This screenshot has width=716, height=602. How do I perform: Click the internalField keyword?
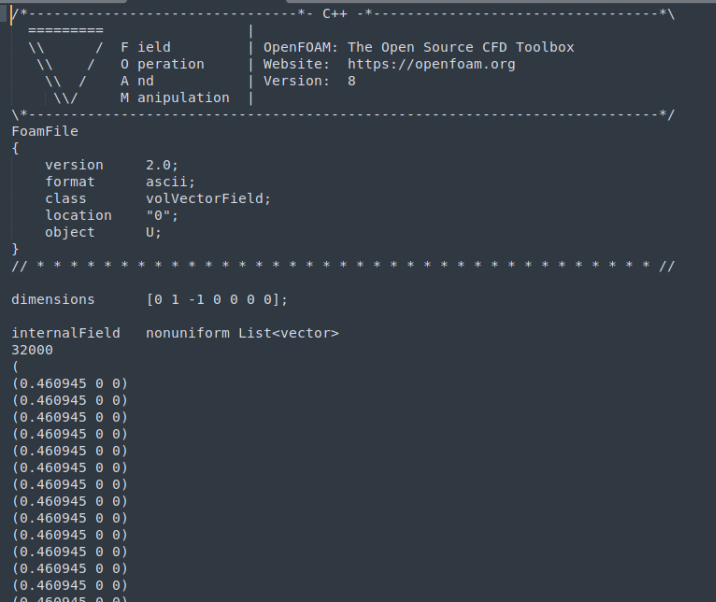[66, 333]
